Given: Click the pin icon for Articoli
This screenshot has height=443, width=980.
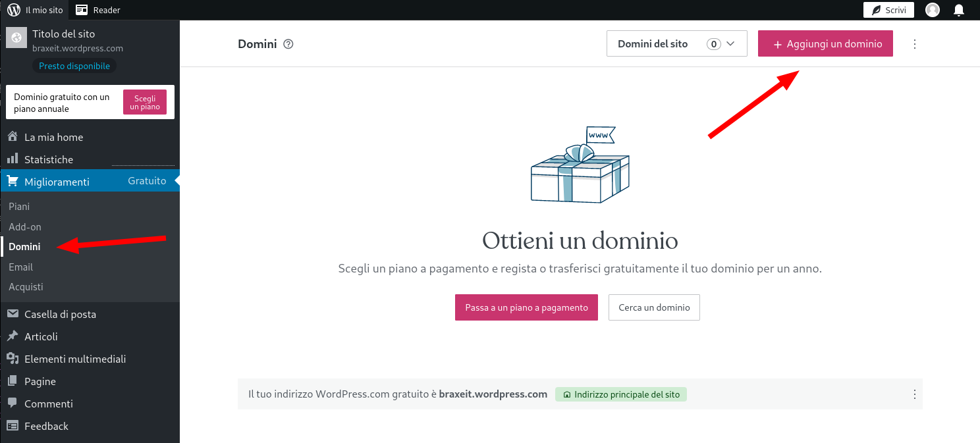Looking at the screenshot, I should click(13, 336).
